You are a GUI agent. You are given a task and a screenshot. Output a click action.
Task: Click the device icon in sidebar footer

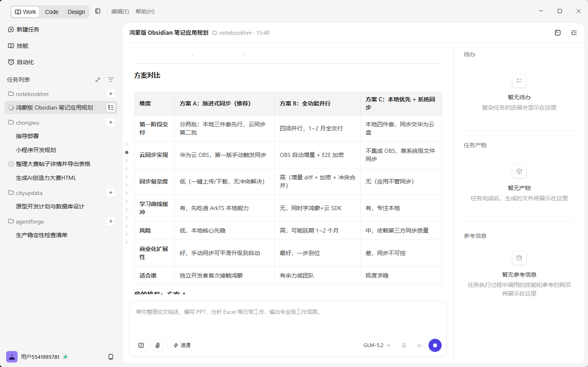point(111,357)
